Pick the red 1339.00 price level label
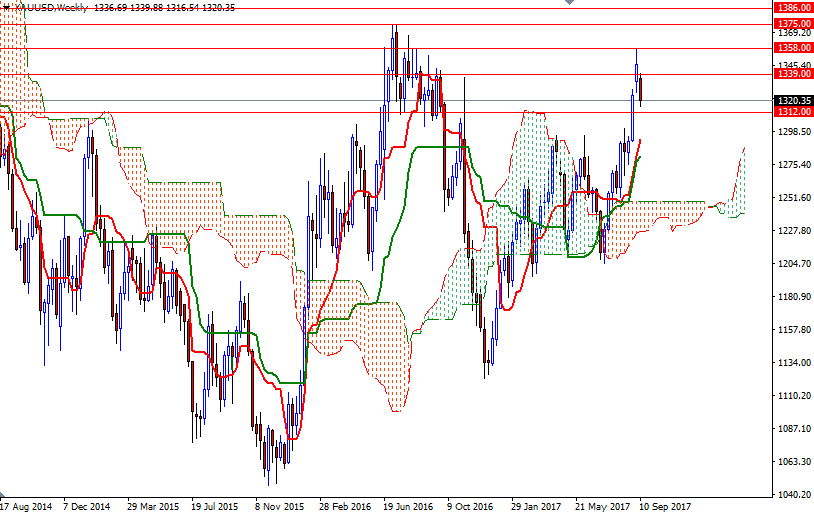The width and height of the screenshot is (814, 514). click(x=793, y=73)
